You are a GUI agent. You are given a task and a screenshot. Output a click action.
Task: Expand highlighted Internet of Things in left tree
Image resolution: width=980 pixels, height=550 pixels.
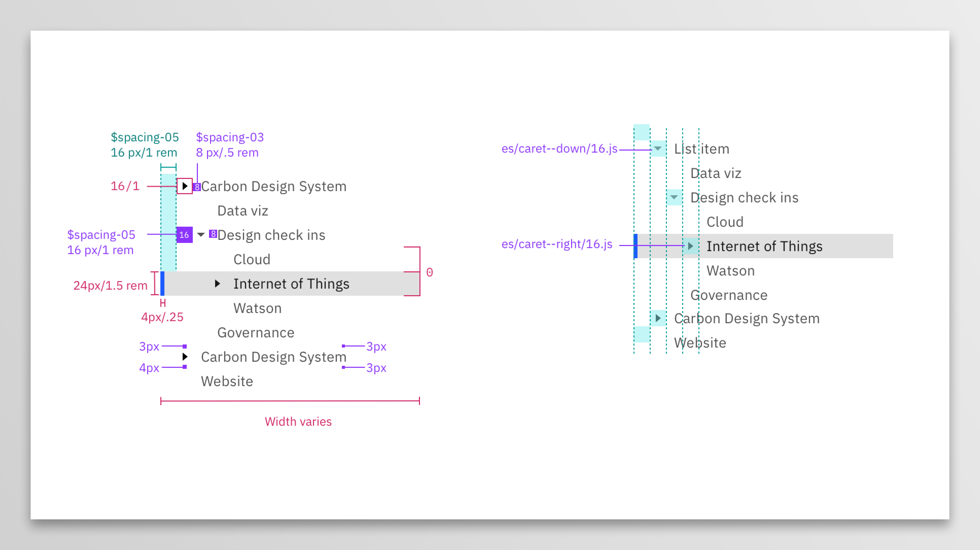pyautogui.click(x=217, y=284)
